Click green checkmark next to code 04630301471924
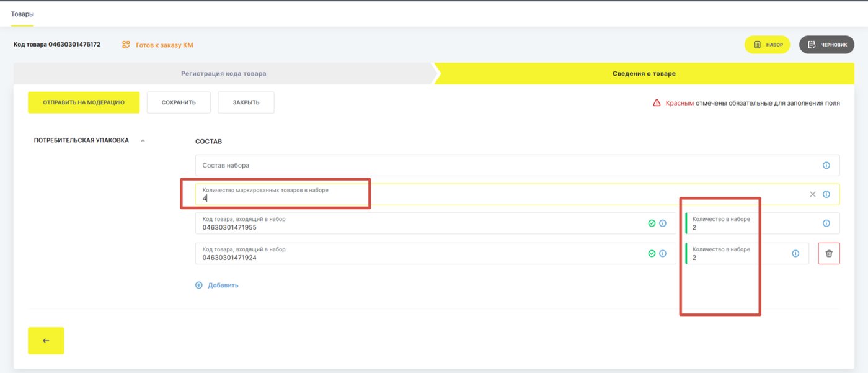The image size is (868, 373). (x=652, y=253)
